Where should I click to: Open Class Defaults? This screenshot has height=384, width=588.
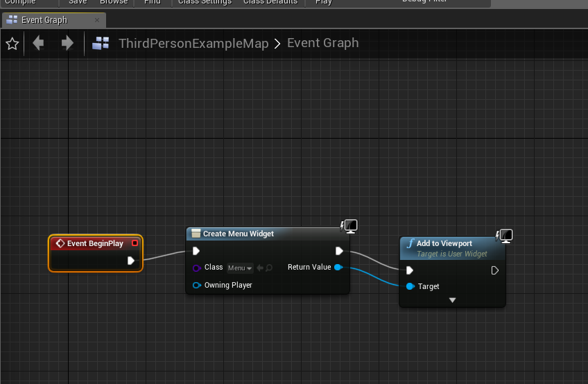click(270, 2)
